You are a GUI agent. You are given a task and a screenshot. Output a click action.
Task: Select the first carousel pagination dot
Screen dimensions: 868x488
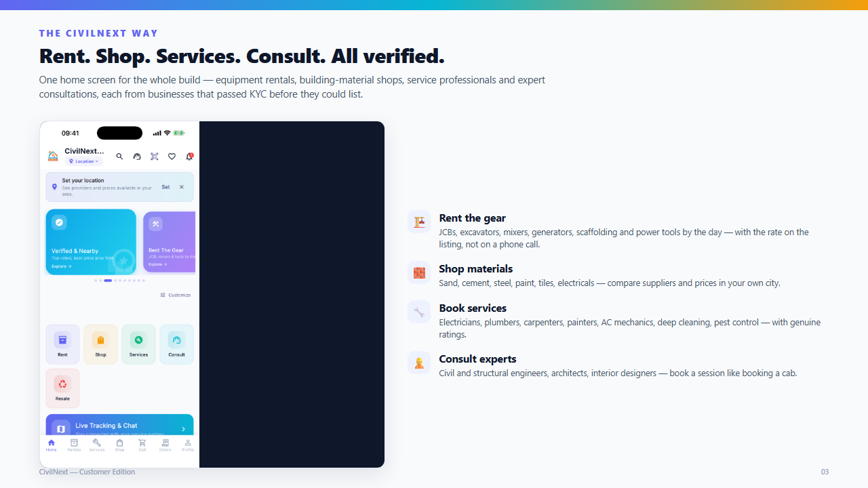tap(96, 281)
